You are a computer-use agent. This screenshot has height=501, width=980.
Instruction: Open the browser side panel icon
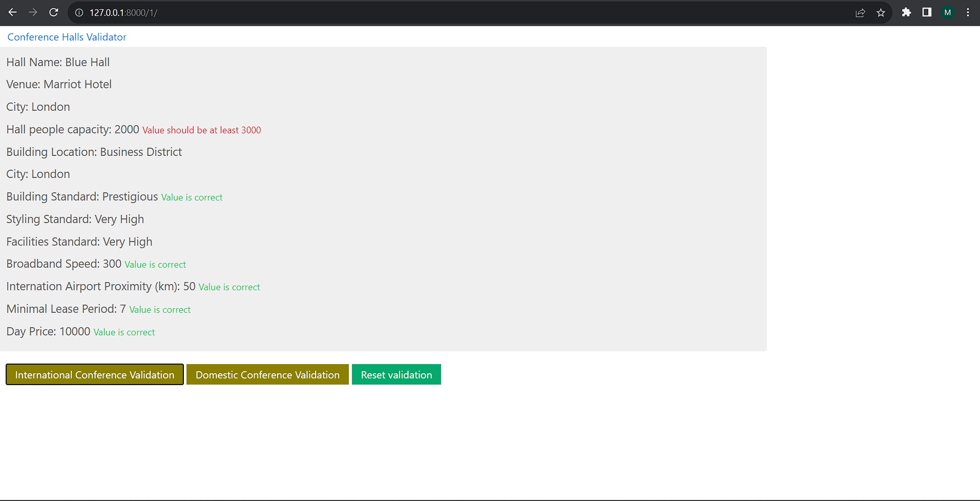coord(927,13)
